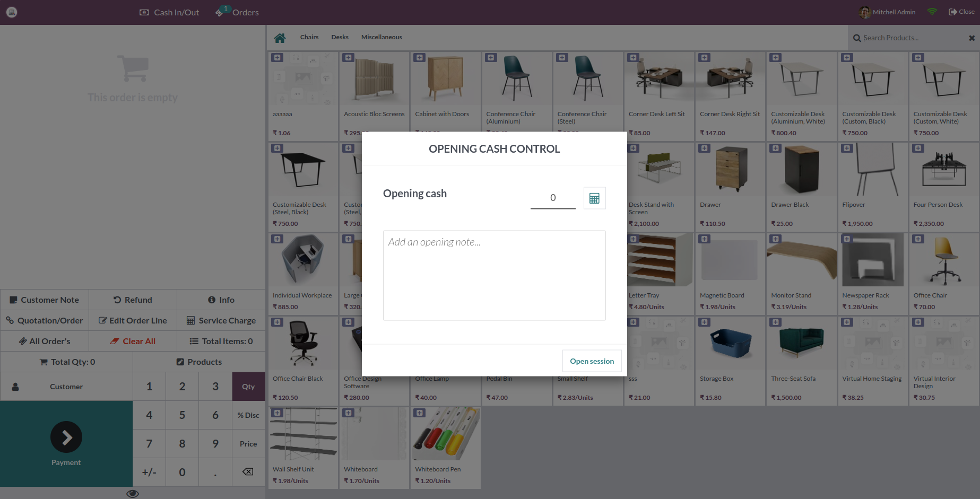Open the Miscellaneous category
The height and width of the screenshot is (499, 980).
tap(381, 37)
